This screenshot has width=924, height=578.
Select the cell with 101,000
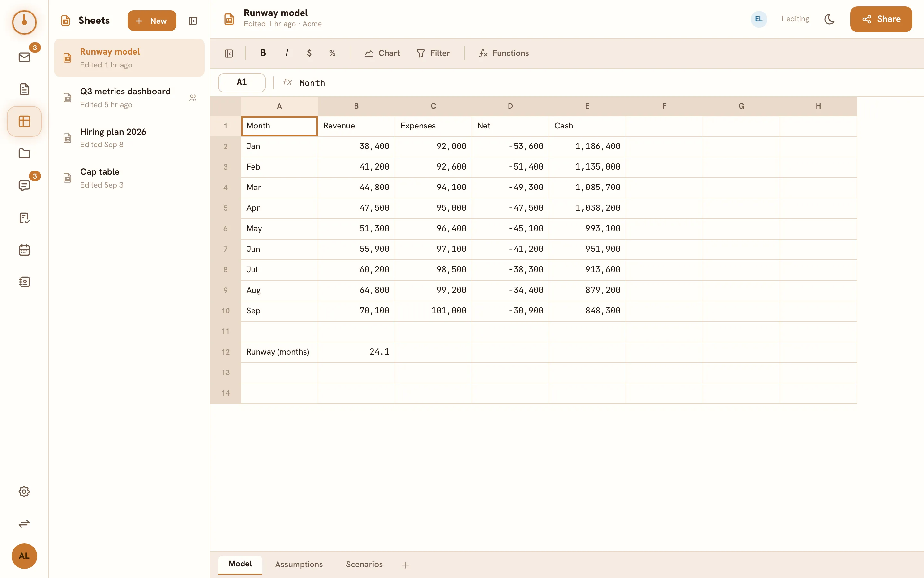coord(433,311)
